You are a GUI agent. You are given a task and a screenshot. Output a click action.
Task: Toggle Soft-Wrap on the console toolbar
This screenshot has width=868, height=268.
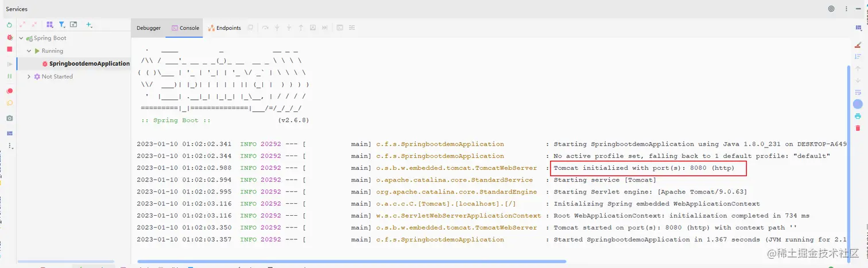[858, 92]
